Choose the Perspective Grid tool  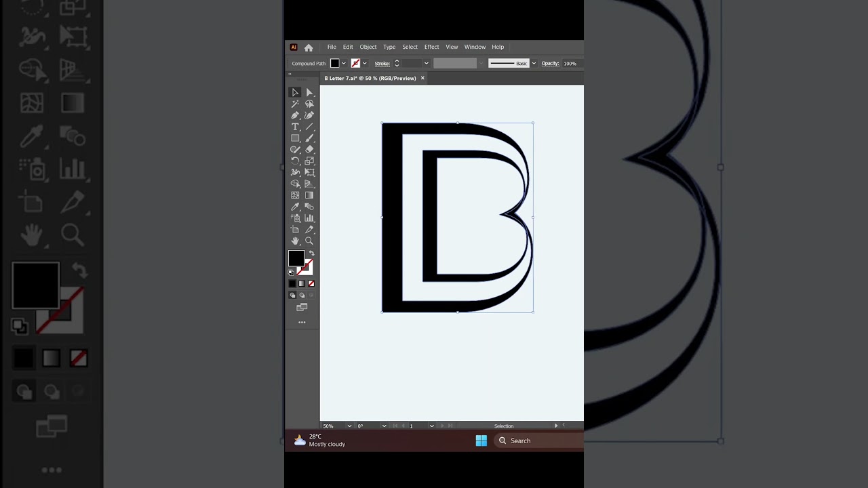pyautogui.click(x=309, y=184)
